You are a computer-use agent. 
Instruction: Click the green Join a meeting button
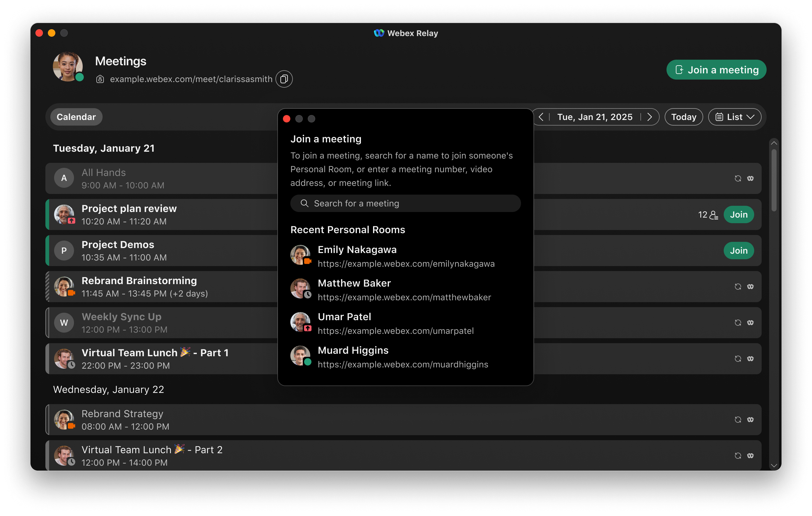[716, 70]
